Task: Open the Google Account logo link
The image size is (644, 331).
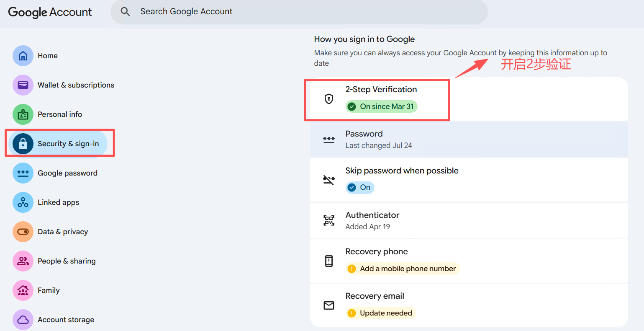Action: (50, 12)
